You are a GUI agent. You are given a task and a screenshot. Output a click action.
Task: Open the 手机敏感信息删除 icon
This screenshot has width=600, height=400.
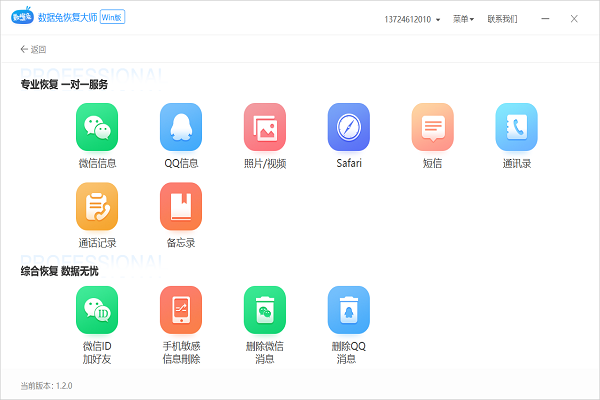coord(181,310)
